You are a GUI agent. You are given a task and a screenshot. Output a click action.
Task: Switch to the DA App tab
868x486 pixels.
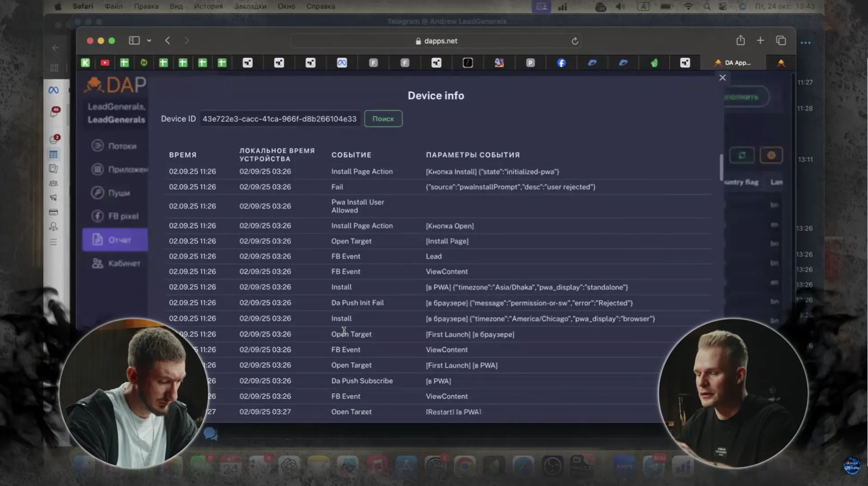[732, 63]
